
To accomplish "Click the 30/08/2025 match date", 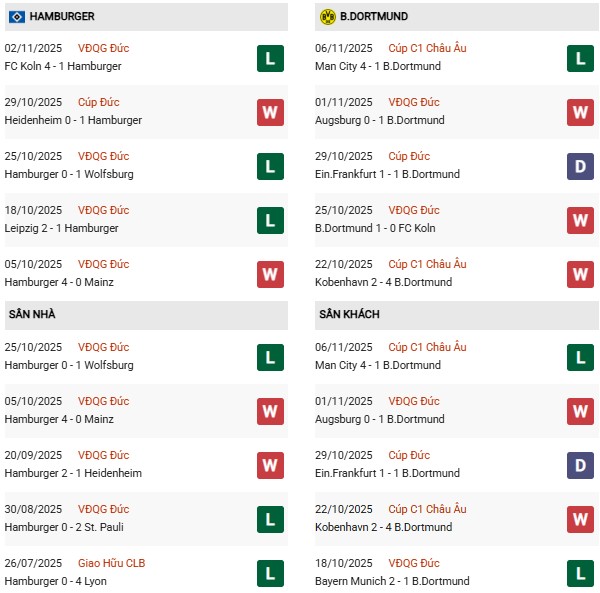I will [x=33, y=509].
